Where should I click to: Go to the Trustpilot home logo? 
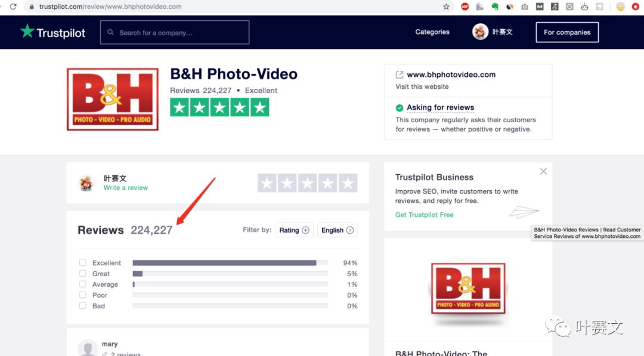[52, 32]
